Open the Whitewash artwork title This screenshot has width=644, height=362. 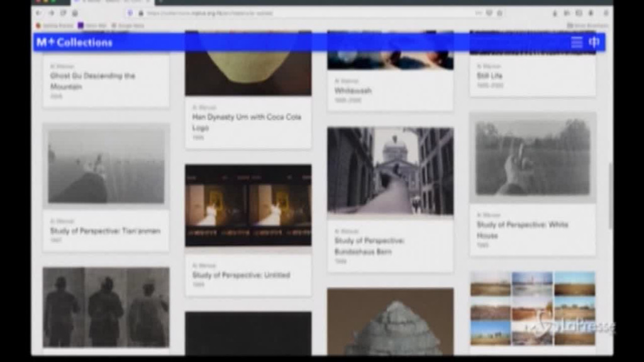[x=353, y=90]
